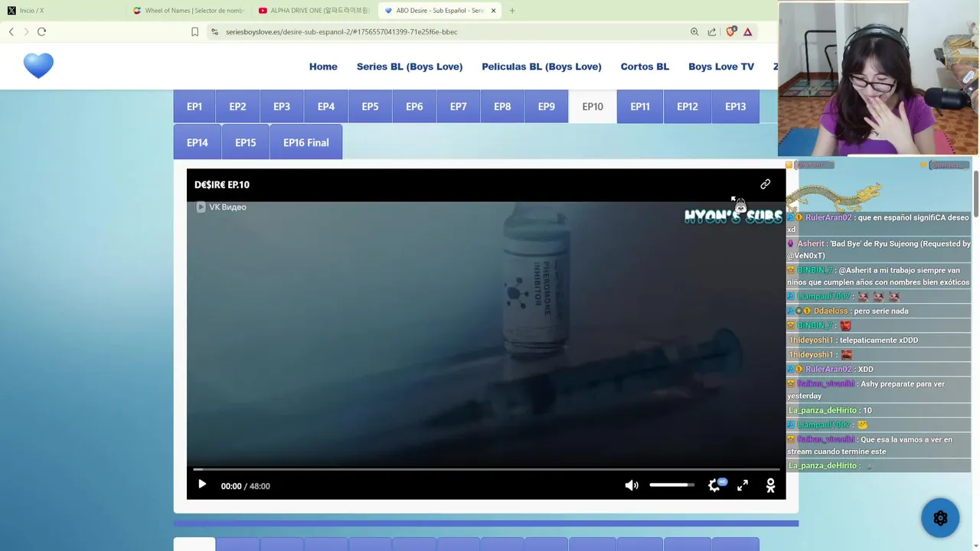Copy video link via chain icon

pos(765,184)
